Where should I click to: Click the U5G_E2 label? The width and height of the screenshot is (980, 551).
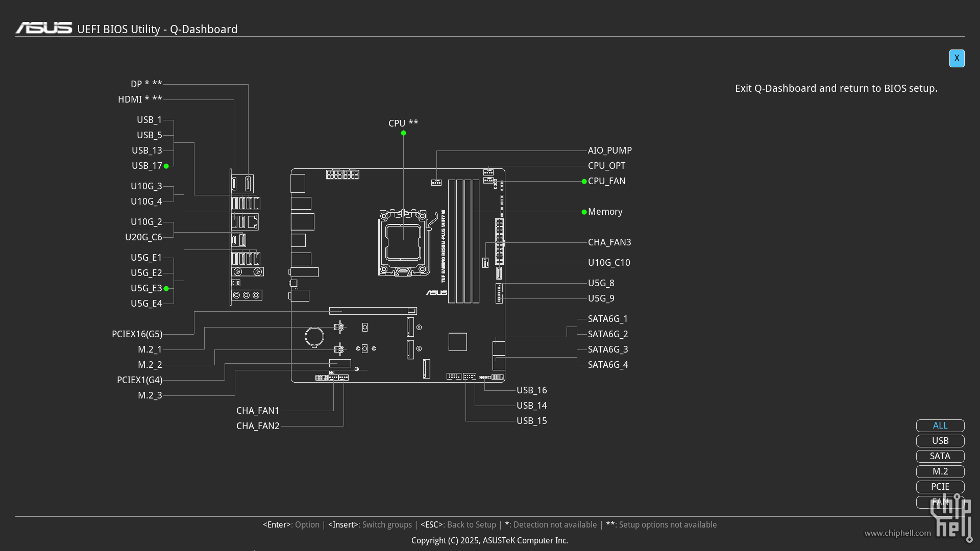146,273
